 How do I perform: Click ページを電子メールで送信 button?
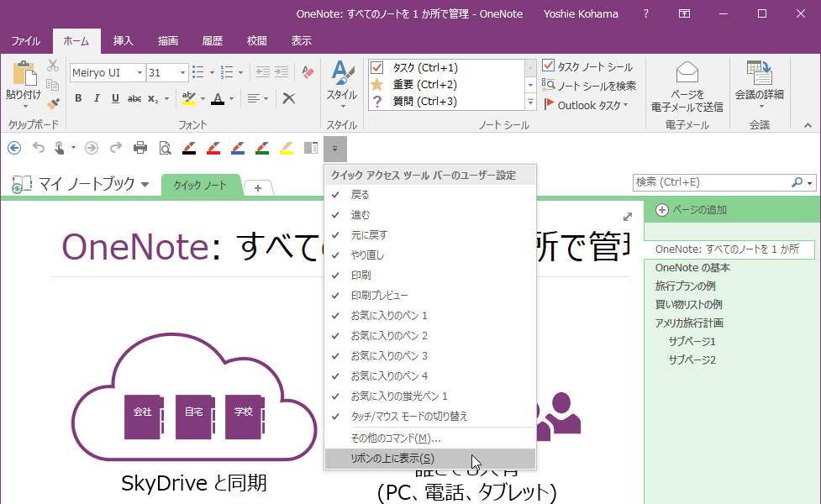coord(687,87)
